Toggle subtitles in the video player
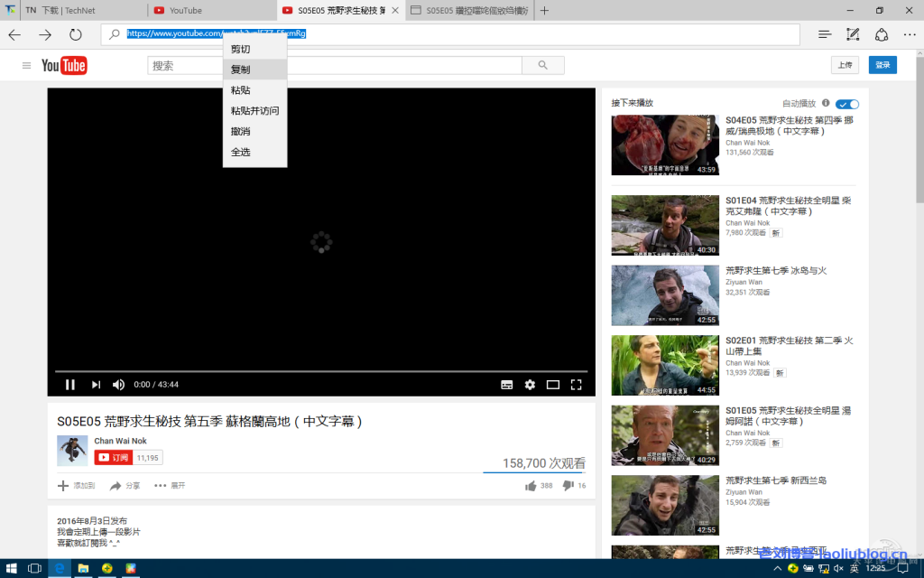This screenshot has height=578, width=924. pos(507,385)
